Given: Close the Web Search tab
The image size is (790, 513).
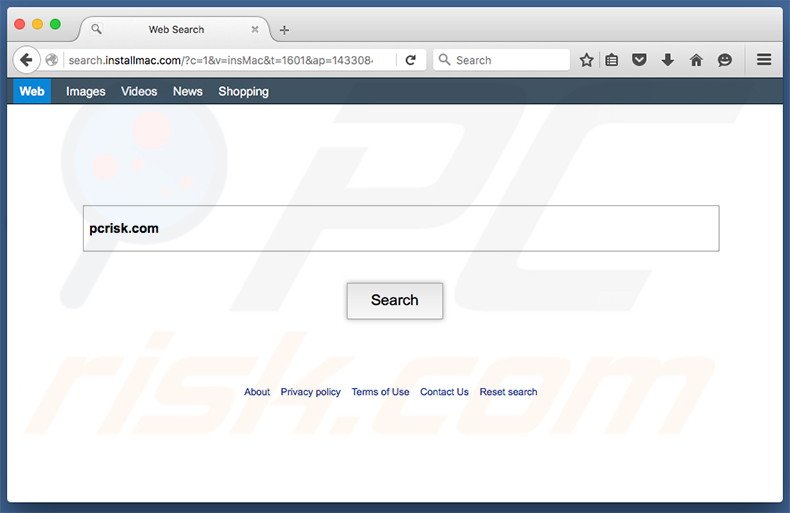Looking at the screenshot, I should point(255,29).
